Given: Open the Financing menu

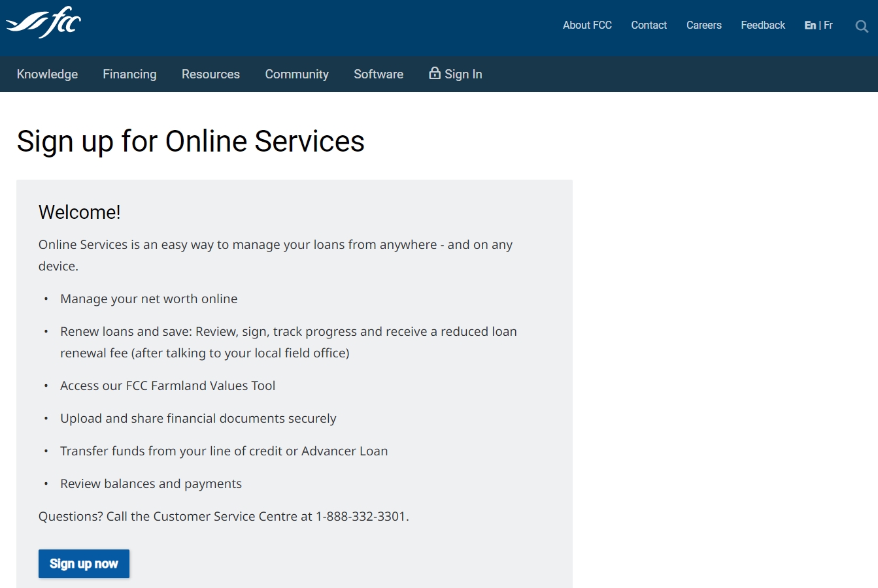Looking at the screenshot, I should tap(129, 74).
